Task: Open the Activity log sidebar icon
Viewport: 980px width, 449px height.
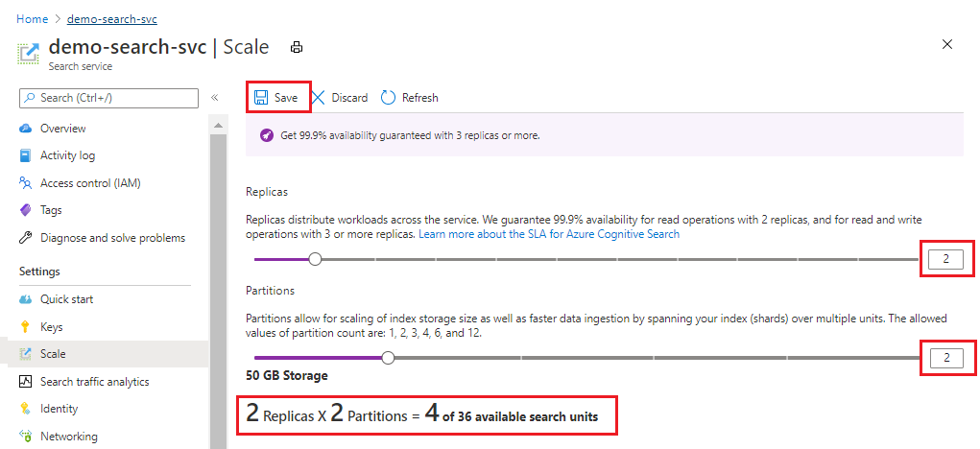Action: click(26, 155)
